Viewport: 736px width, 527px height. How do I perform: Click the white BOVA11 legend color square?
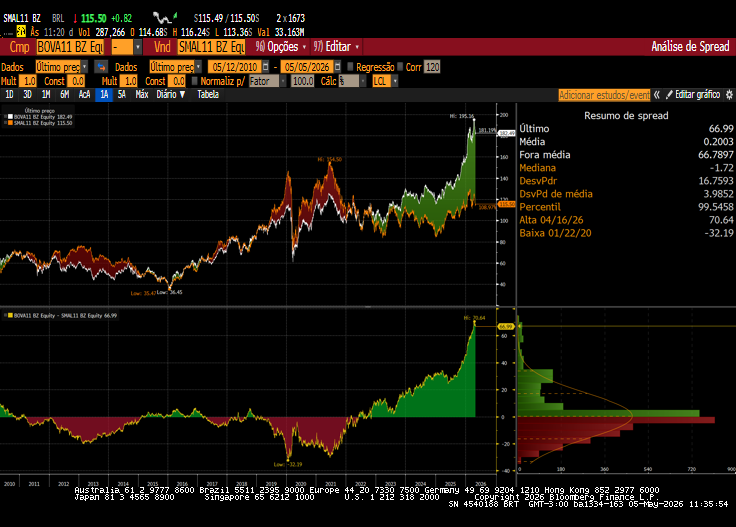point(10,117)
